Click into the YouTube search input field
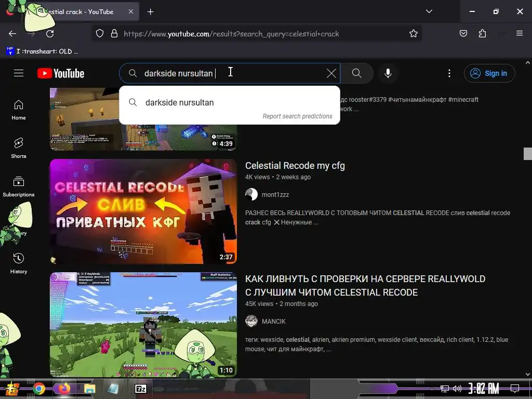This screenshot has width=532, height=399. coord(231,73)
